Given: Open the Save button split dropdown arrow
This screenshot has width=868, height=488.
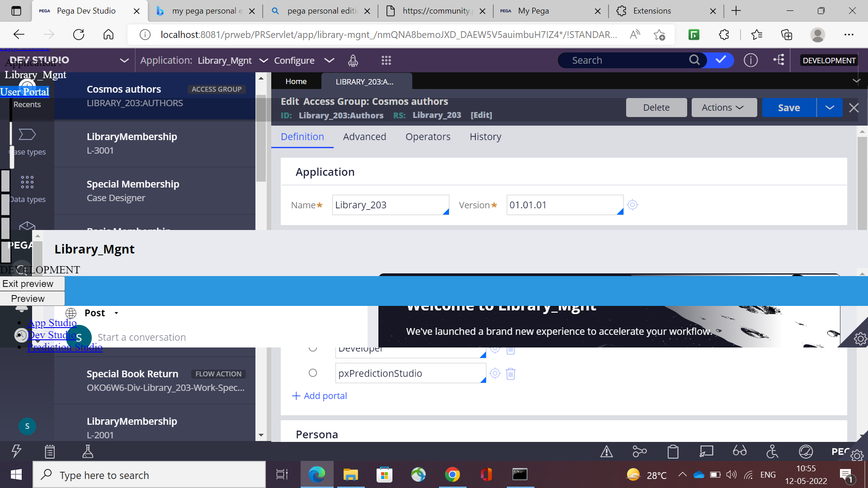Looking at the screenshot, I should 830,108.
